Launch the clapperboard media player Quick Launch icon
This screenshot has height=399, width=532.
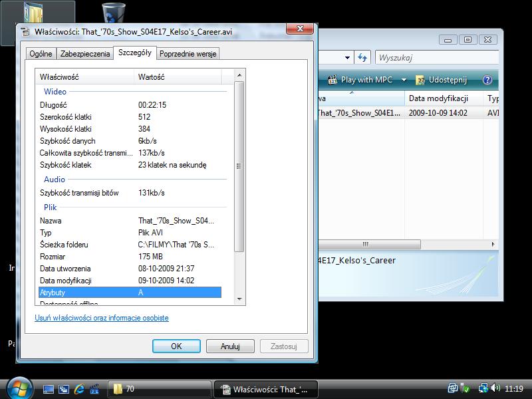[94, 389]
